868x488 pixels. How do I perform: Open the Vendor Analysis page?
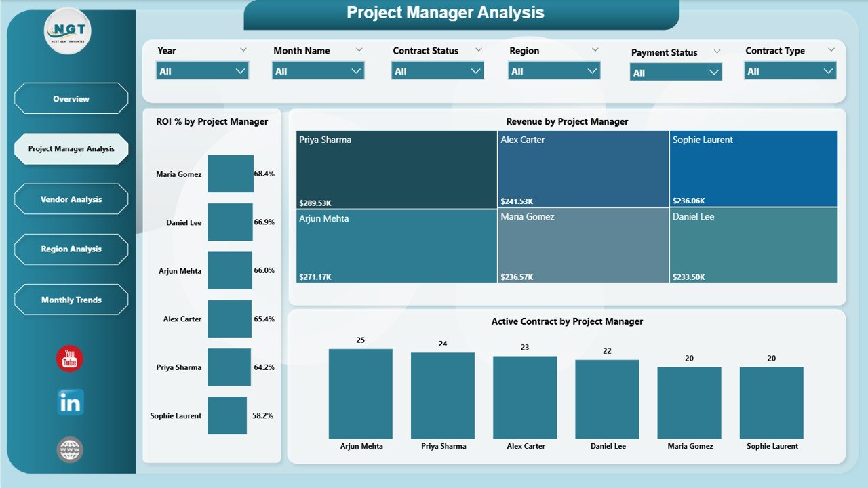71,199
